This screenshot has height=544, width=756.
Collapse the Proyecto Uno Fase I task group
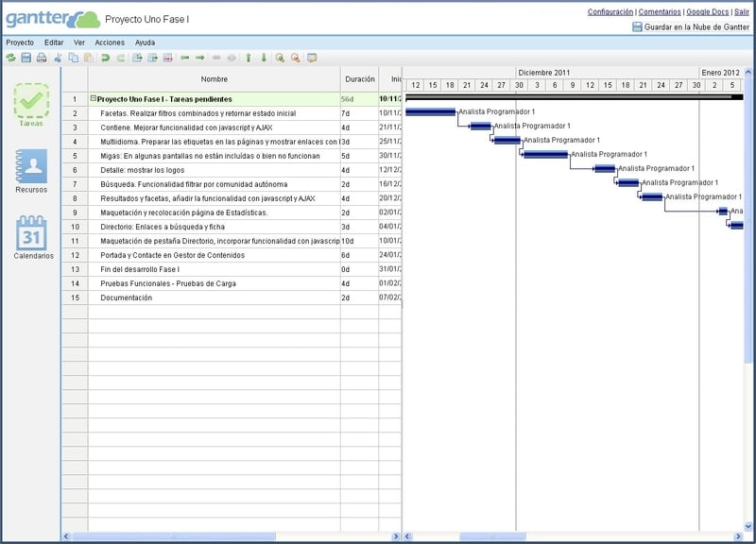pyautogui.click(x=93, y=98)
